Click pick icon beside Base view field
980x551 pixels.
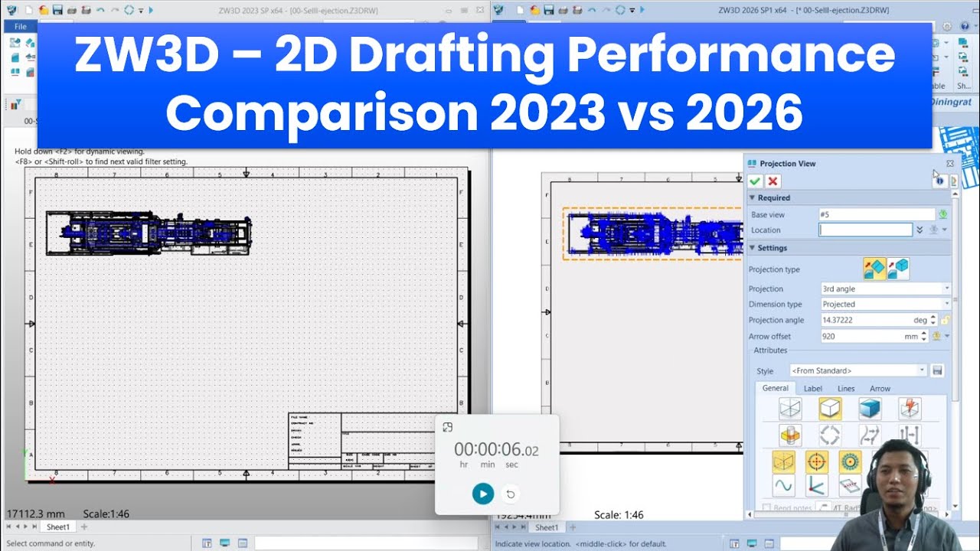[x=943, y=215]
